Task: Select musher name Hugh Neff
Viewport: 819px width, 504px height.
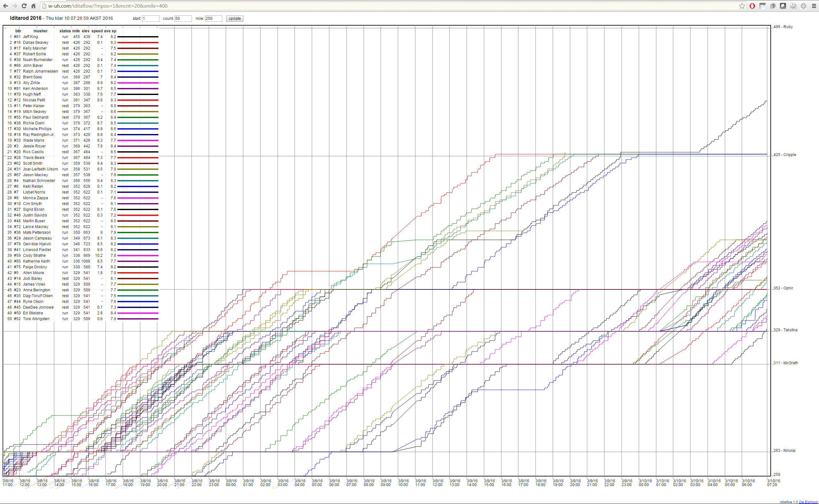Action: point(32,94)
